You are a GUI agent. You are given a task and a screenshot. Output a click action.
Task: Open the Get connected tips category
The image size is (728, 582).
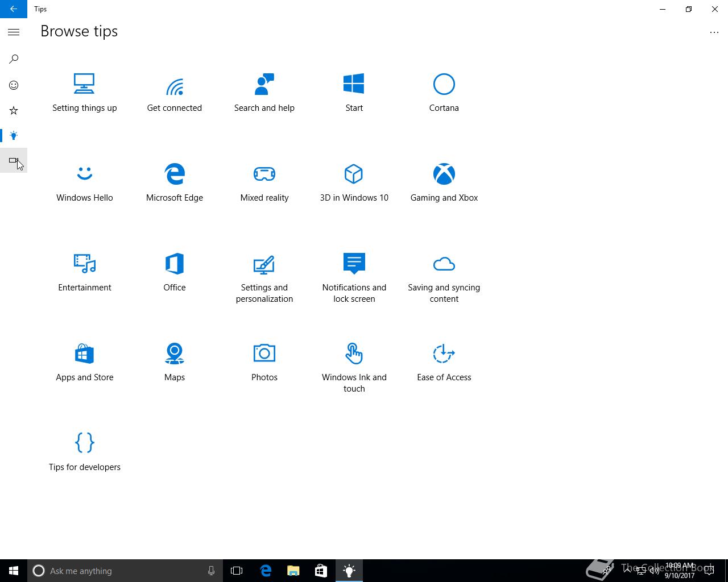[x=174, y=93]
